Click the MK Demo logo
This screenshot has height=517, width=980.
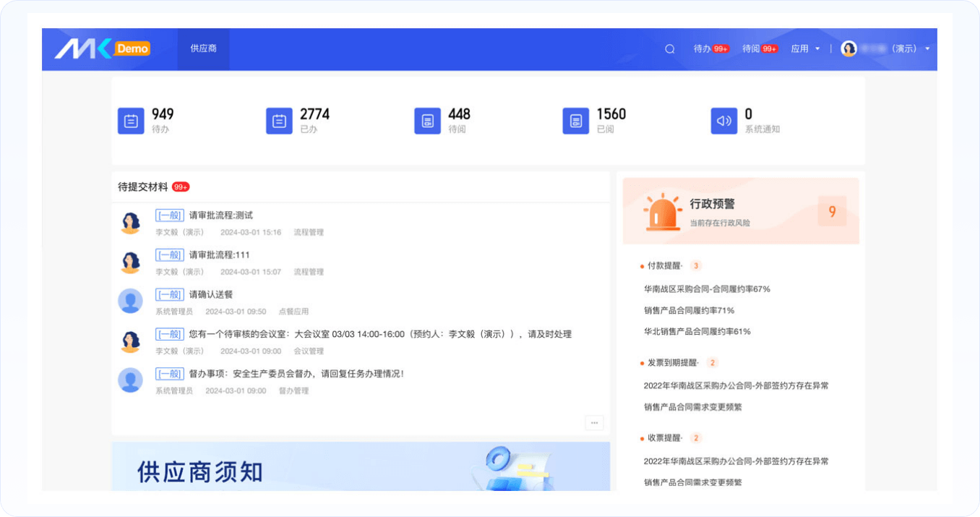103,48
